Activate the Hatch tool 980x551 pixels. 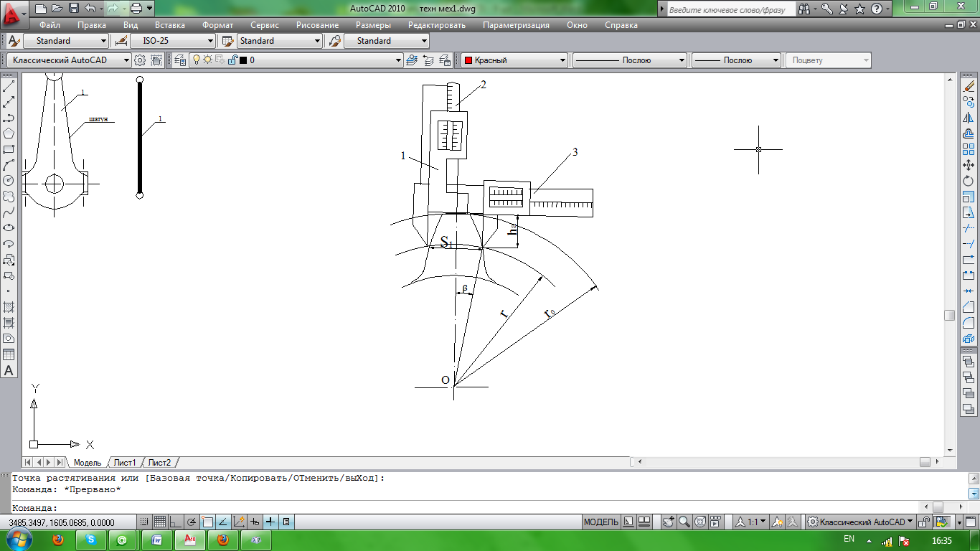tap(9, 306)
